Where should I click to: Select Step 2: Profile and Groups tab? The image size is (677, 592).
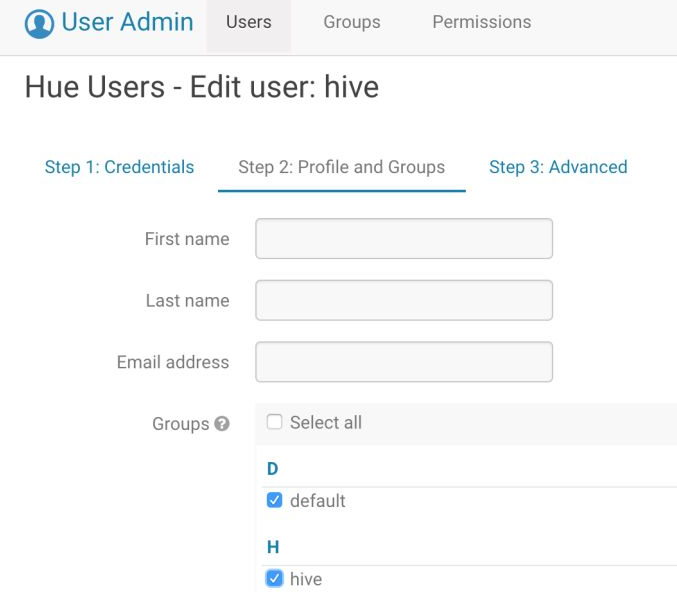coord(342,167)
